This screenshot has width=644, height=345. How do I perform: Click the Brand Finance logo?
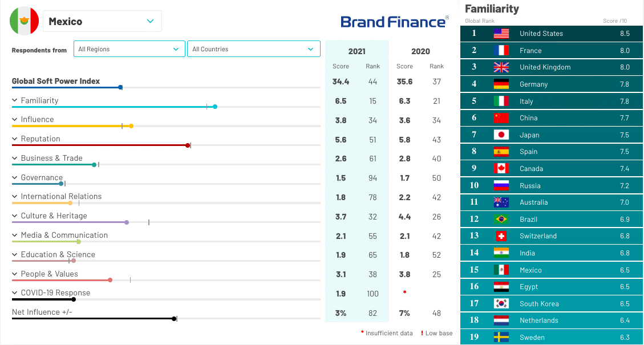[x=394, y=22]
